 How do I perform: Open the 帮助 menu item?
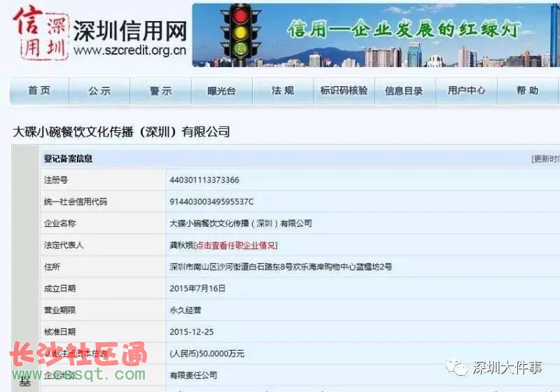click(527, 91)
